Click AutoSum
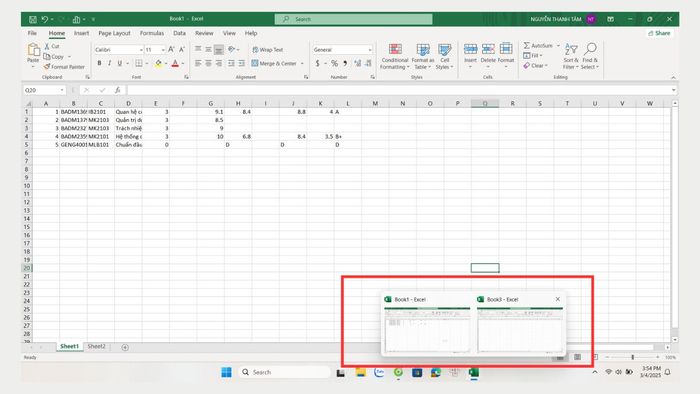 pos(538,46)
